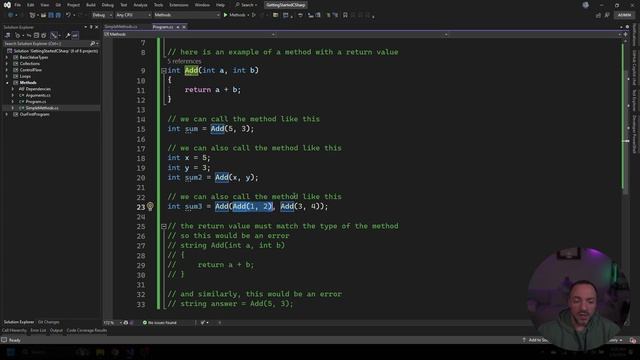Click Collapse All icon in Solution Explorer
The width and height of the screenshot is (640, 360).
36,36
